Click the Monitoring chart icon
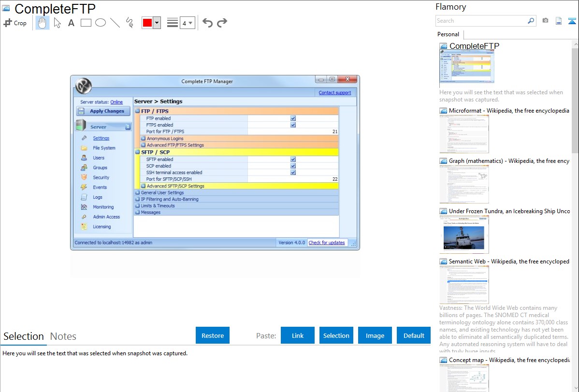 [84, 207]
